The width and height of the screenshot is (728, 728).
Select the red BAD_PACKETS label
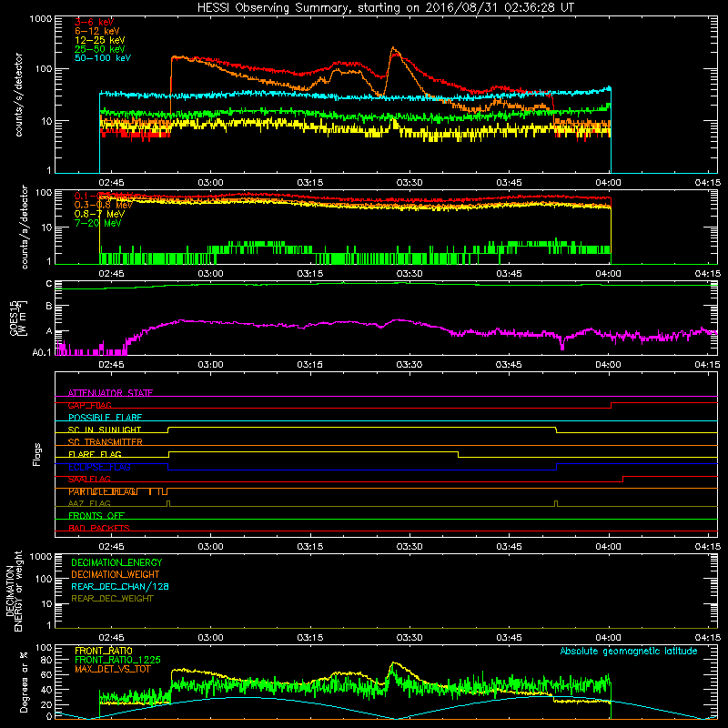99,528
